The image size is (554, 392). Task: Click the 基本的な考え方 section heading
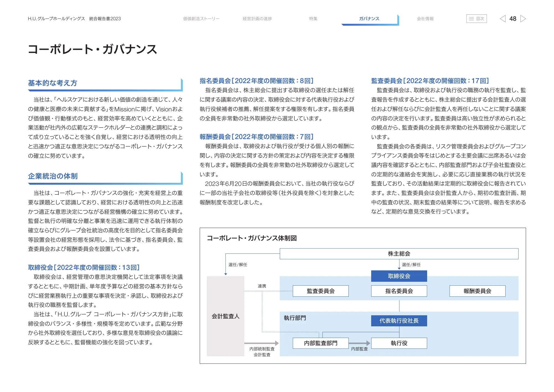tap(53, 83)
